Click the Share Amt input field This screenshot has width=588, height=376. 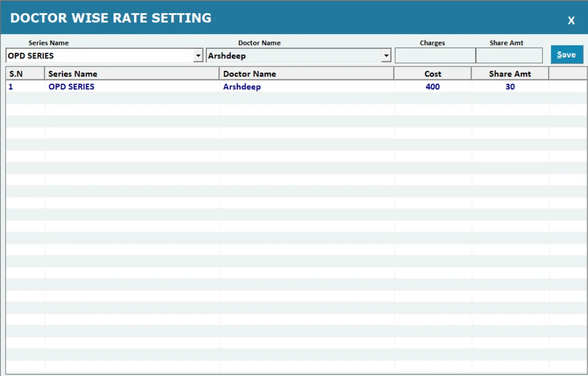pos(509,56)
